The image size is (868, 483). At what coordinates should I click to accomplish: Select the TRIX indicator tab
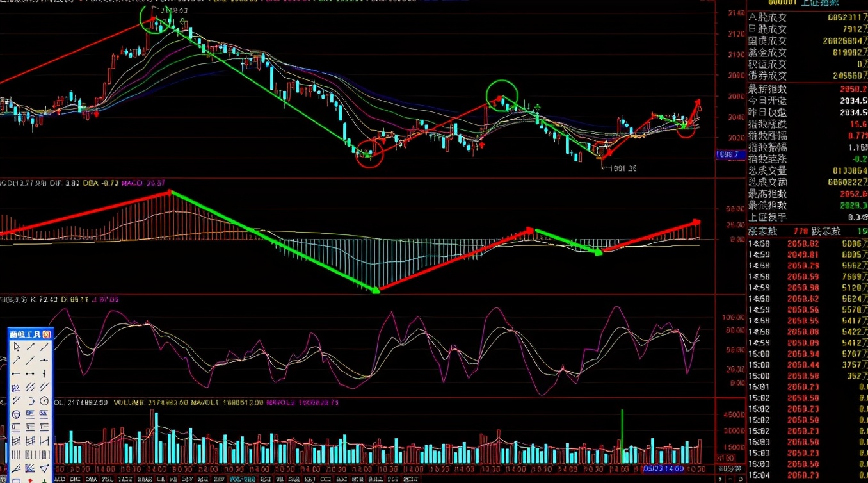[x=125, y=479]
